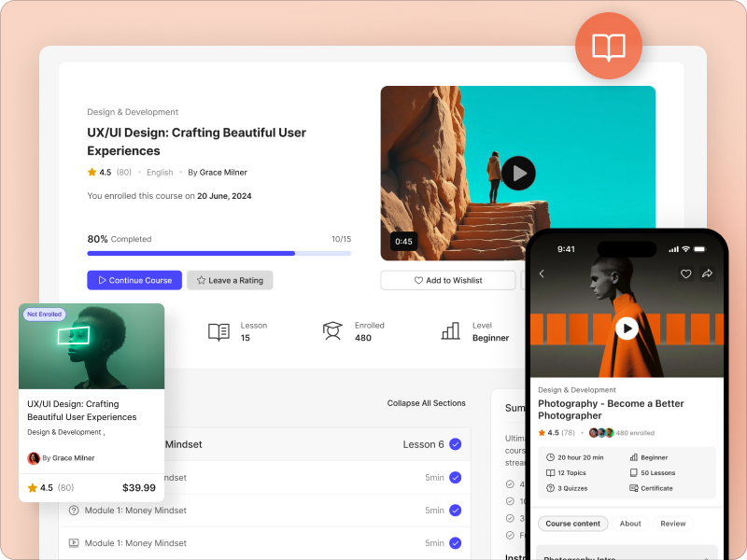Screen dimensions: 747x560
Task: Select the About tab on phone
Action: pyautogui.click(x=630, y=524)
